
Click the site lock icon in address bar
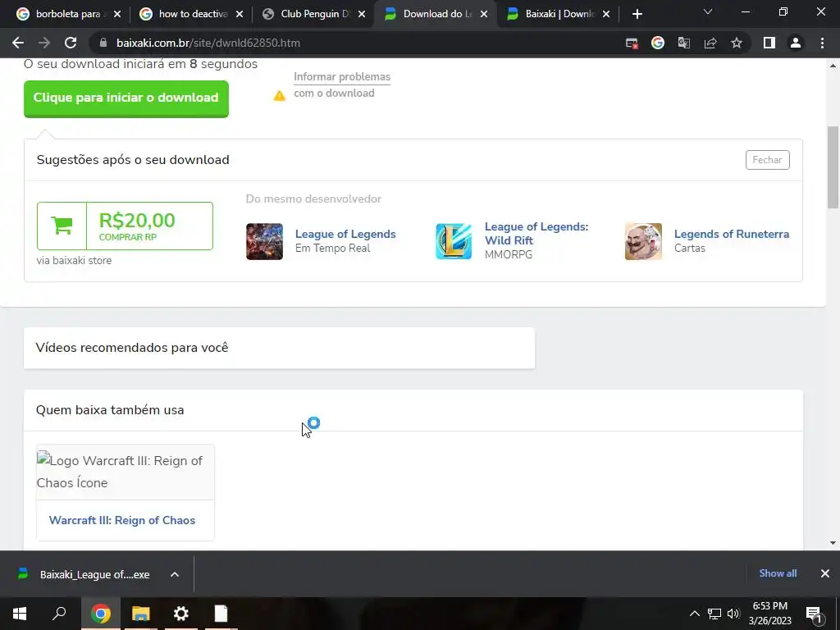coord(103,43)
